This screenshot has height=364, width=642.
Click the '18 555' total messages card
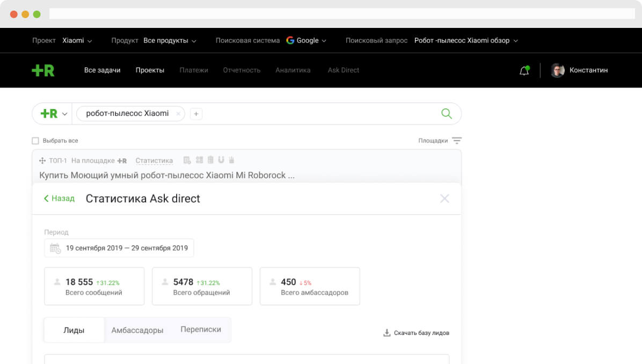pyautogui.click(x=94, y=286)
